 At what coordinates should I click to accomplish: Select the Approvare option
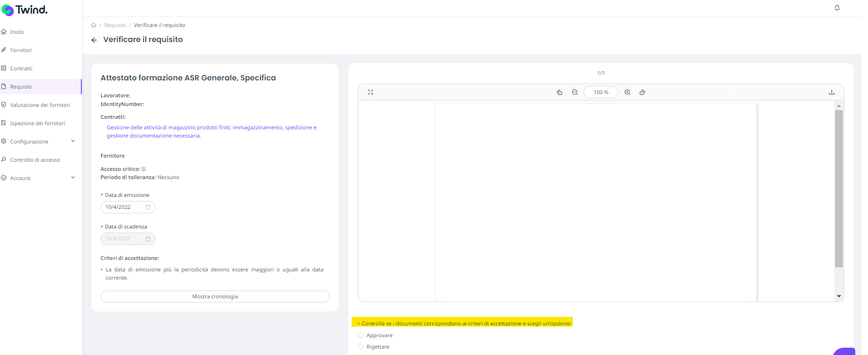point(360,335)
